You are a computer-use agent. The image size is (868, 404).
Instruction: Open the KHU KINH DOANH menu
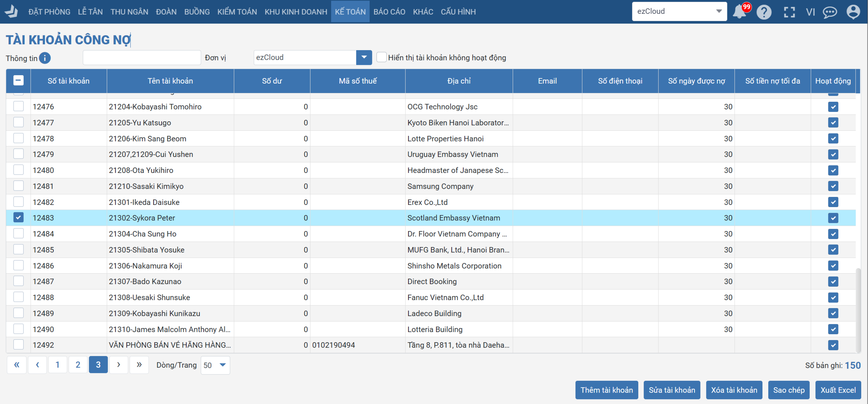pos(296,12)
